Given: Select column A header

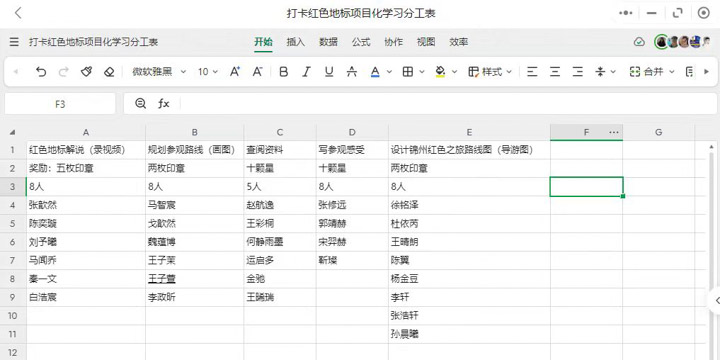Looking at the screenshot, I should pyautogui.click(x=86, y=132).
